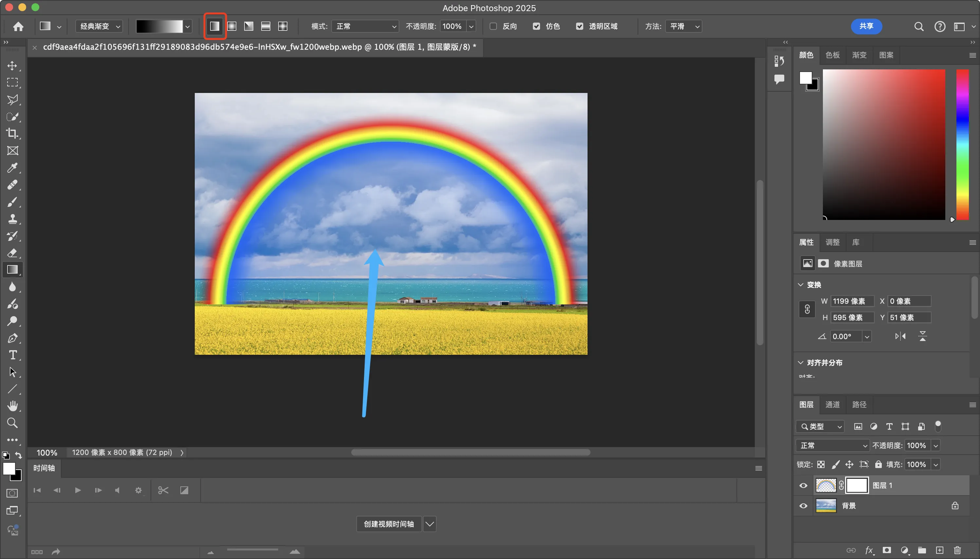Select the Clone Stamp tool

12,219
